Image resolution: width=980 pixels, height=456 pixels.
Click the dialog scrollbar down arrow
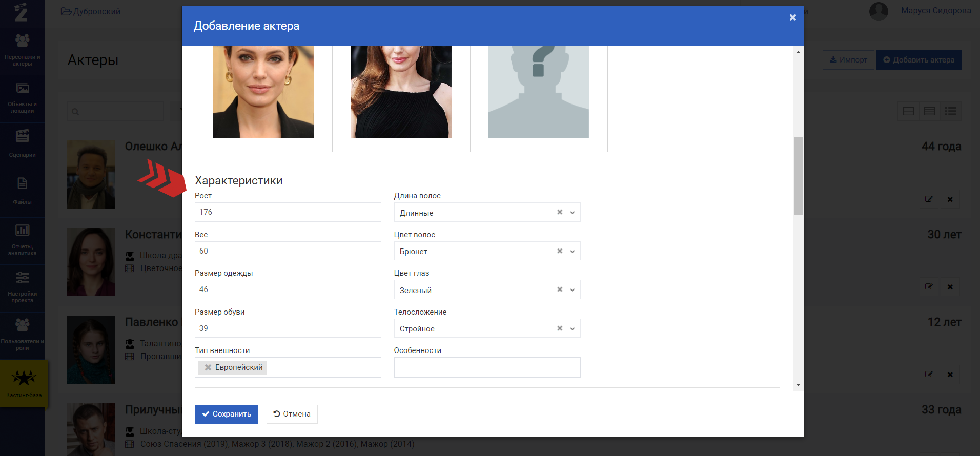[x=798, y=385]
